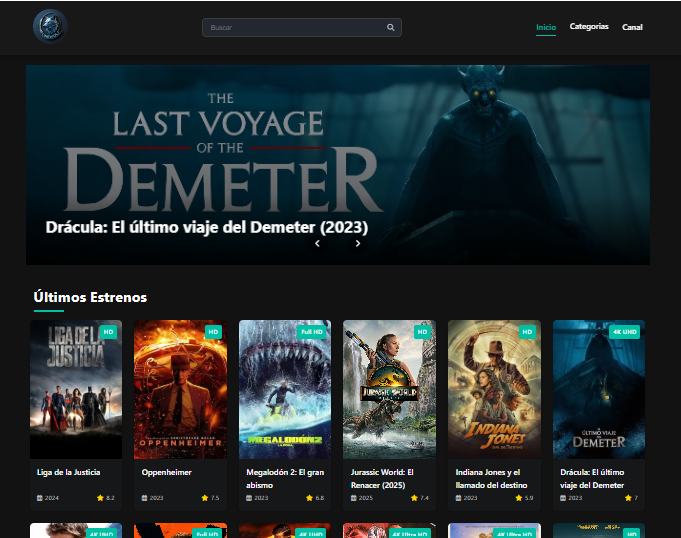Click HD badge on Indiana Jones poster

point(527,332)
